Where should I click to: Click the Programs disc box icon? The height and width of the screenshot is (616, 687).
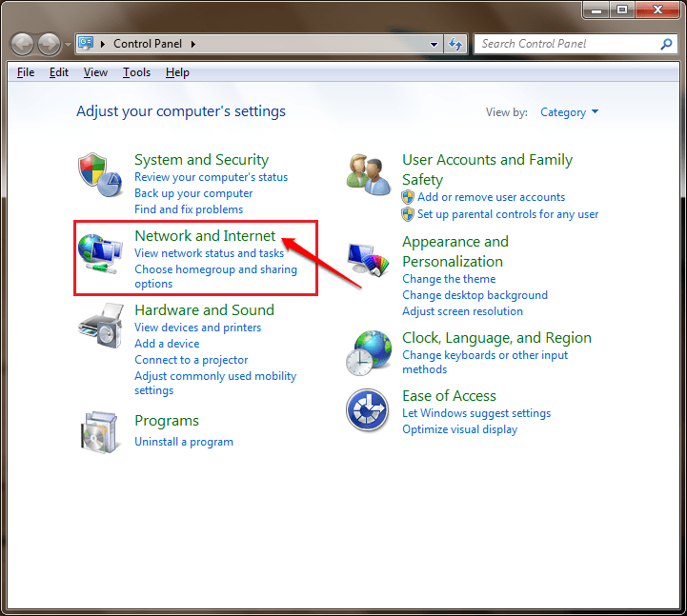(100, 432)
